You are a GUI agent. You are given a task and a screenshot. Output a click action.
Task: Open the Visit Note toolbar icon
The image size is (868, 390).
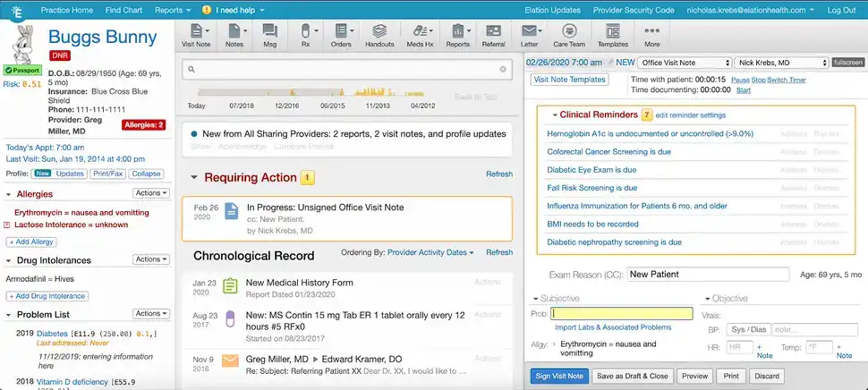click(196, 31)
